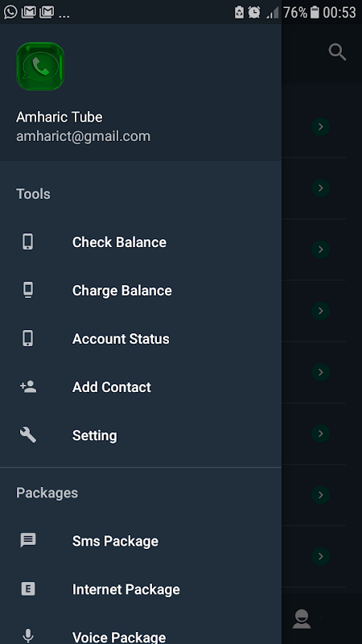Image resolution: width=362 pixels, height=644 pixels.
Task: Open search with the magnifier icon
Action: tap(337, 52)
